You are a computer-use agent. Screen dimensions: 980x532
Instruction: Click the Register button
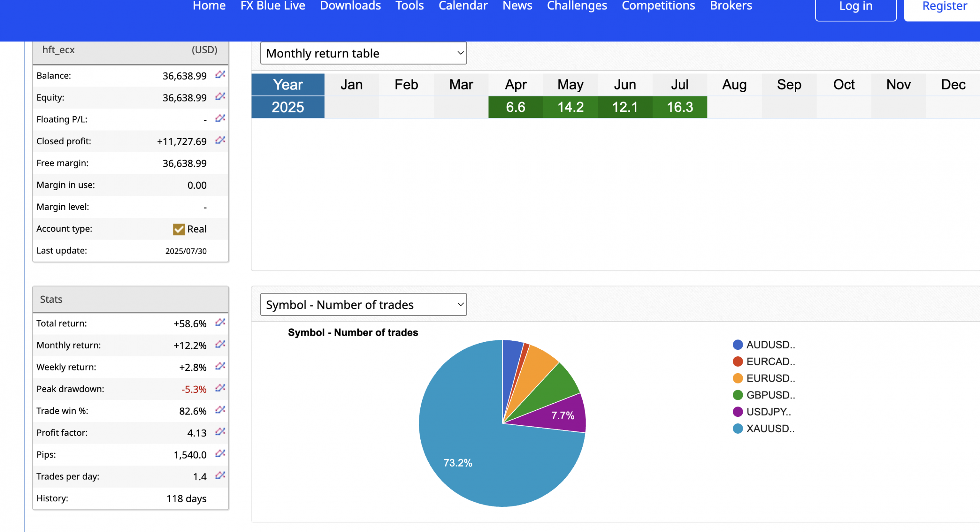pos(944,7)
